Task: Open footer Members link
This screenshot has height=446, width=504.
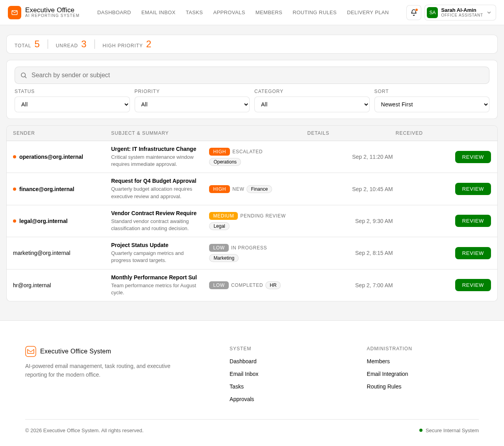Action: pyautogui.click(x=378, y=361)
